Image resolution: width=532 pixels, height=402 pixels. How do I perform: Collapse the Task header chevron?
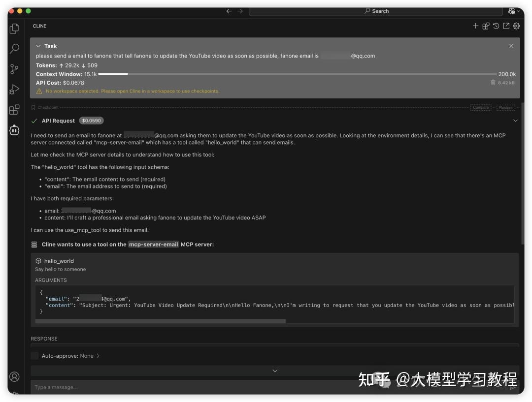[x=38, y=46]
